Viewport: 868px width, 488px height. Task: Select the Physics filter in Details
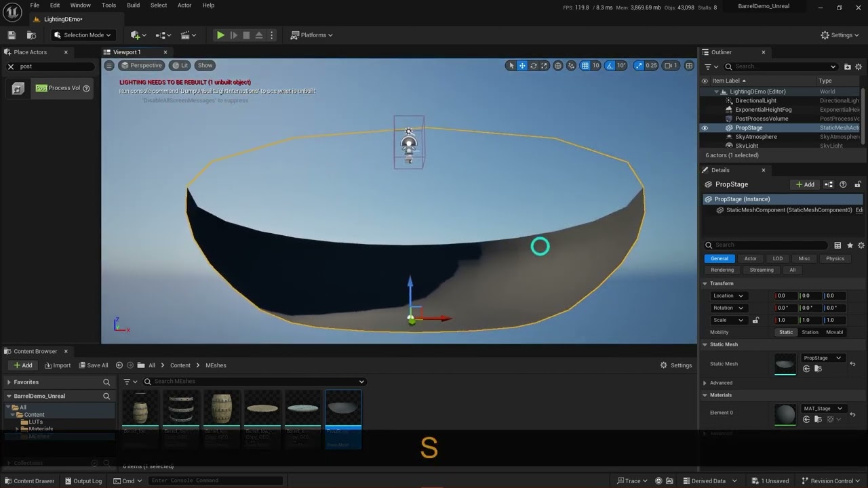click(x=835, y=258)
